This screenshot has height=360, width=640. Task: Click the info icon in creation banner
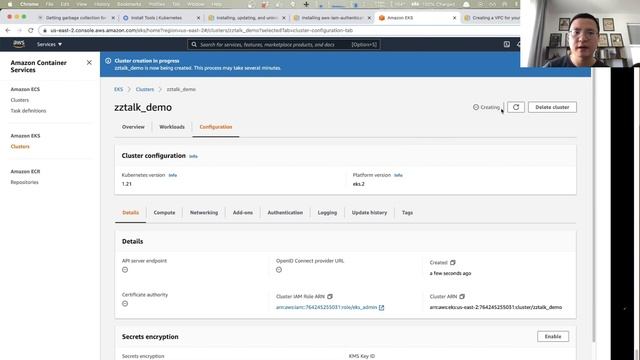[108, 61]
